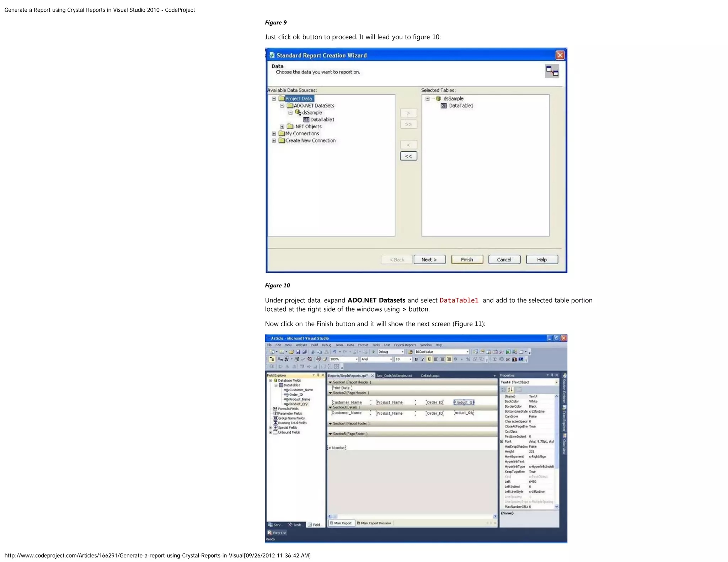Collapse the ADO.NET DataSets node

coord(282,106)
